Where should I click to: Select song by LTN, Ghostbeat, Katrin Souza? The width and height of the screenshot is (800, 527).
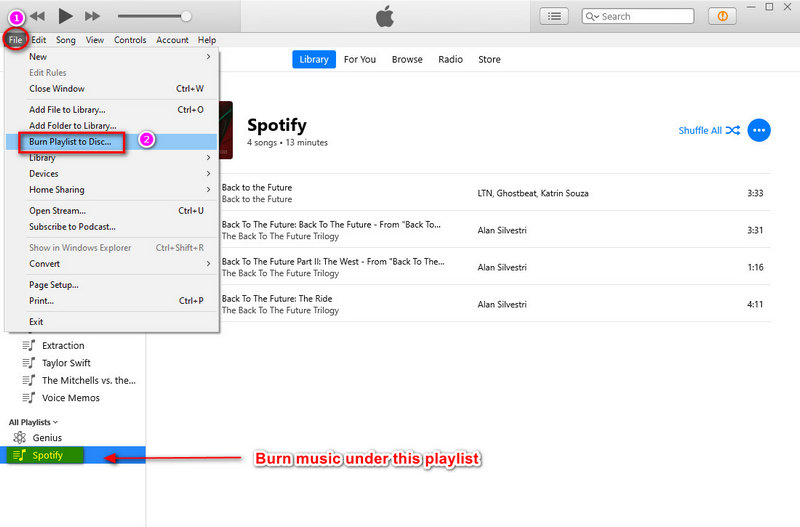tap(495, 193)
